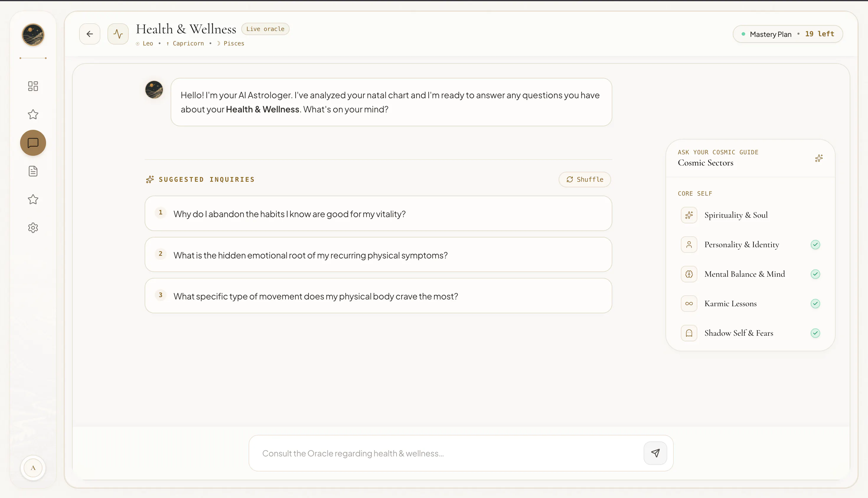868x498 pixels.
Task: Click the '19 left' remaining count
Action: 819,34
